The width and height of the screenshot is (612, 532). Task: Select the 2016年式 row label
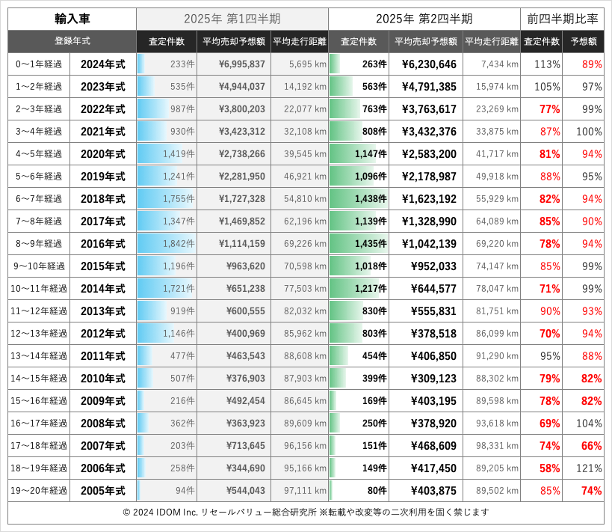pos(103,244)
